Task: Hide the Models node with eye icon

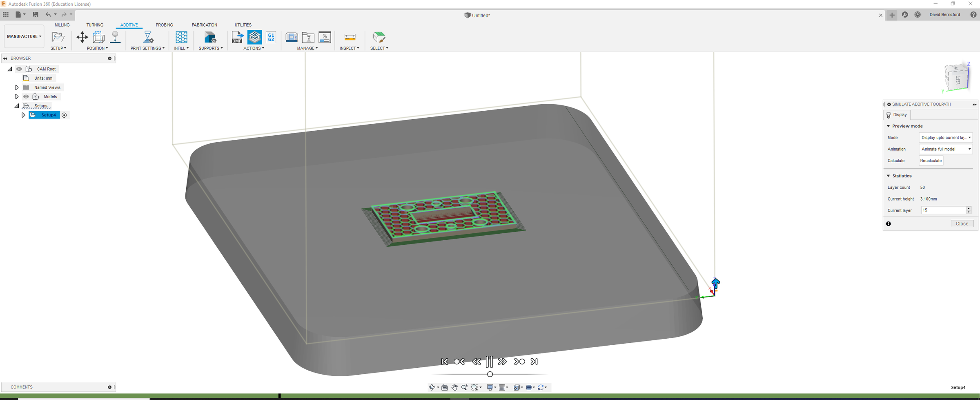Action: [x=26, y=97]
